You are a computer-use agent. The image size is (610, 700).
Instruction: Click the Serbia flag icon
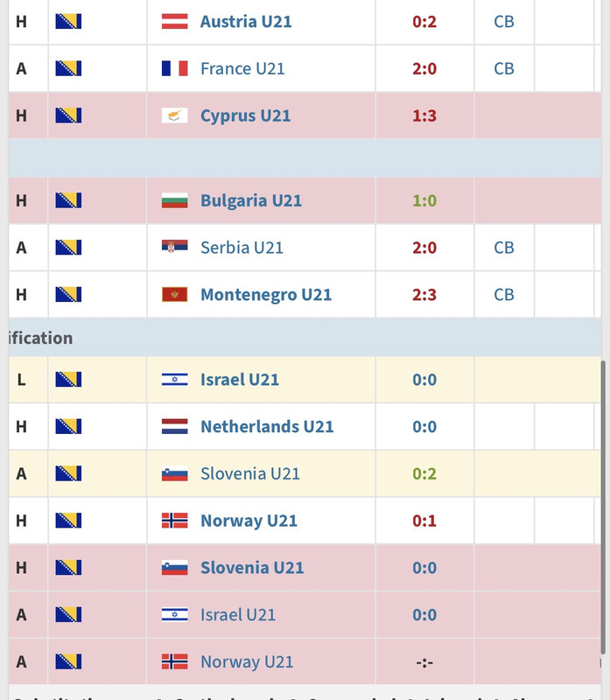click(174, 248)
